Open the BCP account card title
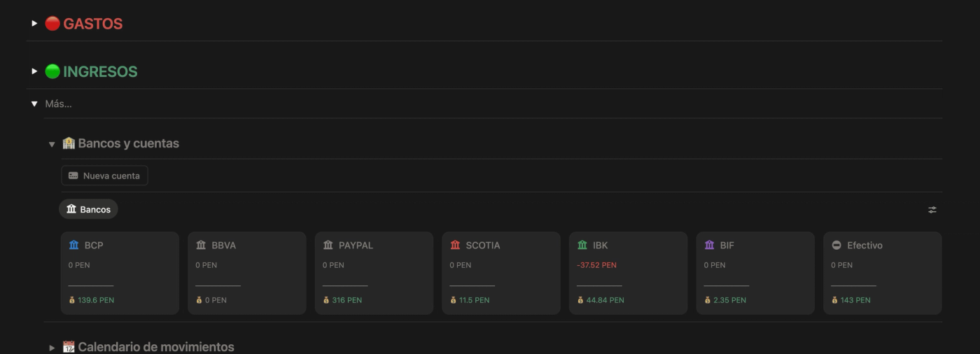This screenshot has height=354, width=980. pyautogui.click(x=94, y=246)
